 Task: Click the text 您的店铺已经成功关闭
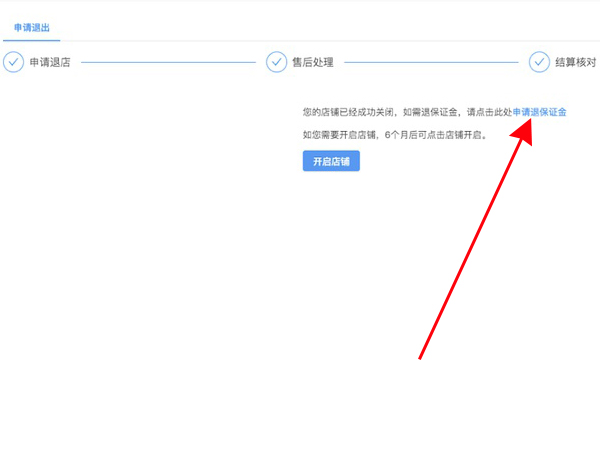[347, 113]
